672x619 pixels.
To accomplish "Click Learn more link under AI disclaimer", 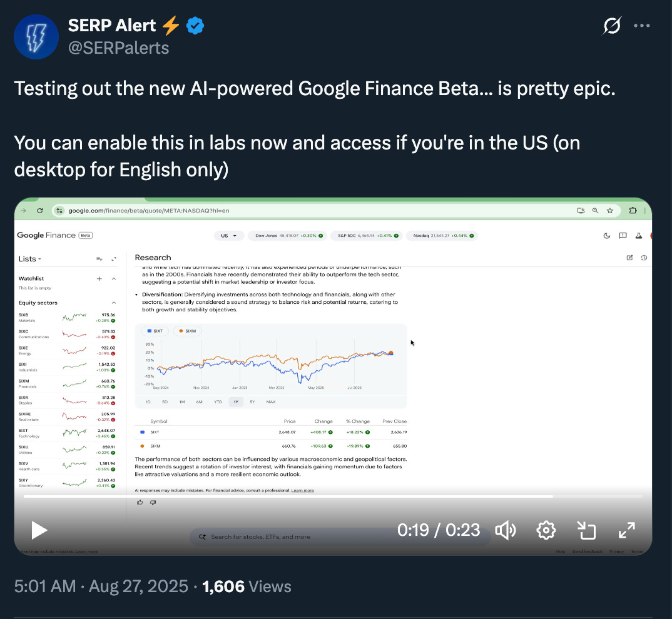I will 303,490.
